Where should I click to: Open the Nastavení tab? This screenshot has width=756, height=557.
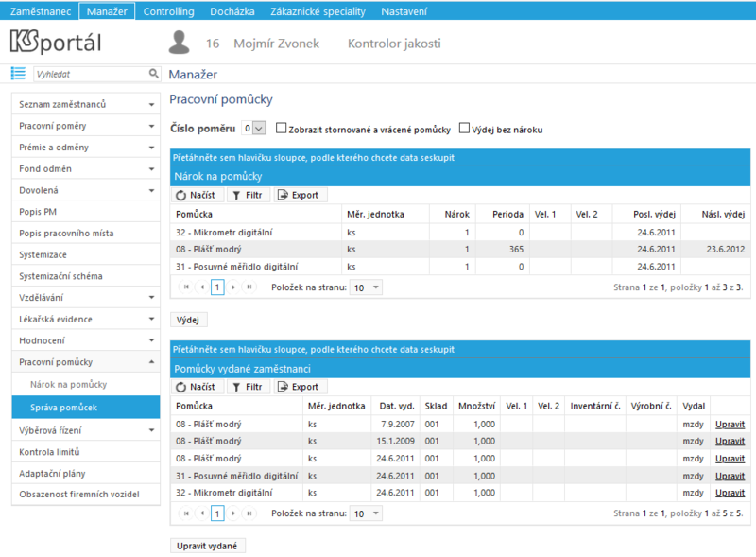click(x=404, y=11)
